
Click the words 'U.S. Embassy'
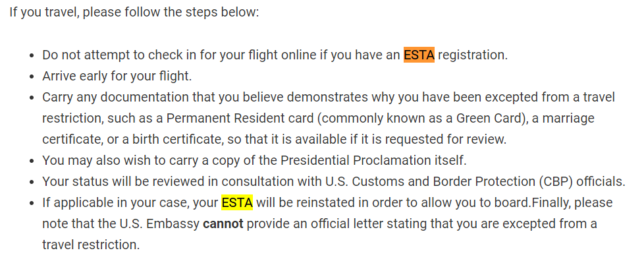[162, 224]
